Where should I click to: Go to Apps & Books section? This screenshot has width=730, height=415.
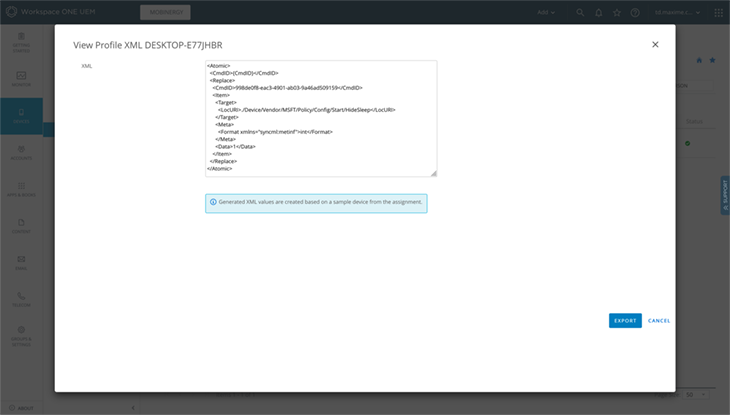[x=21, y=190]
